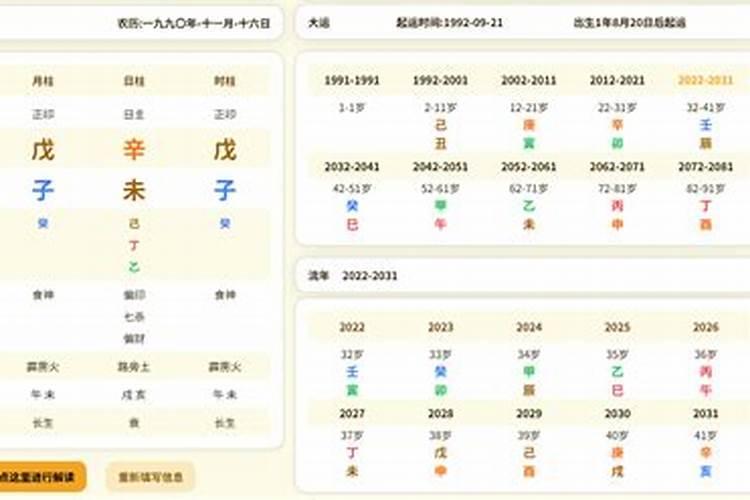Screen dimensions: 750x500
Task: Pick the 2028 yearly fortune header
Action: click(x=440, y=413)
